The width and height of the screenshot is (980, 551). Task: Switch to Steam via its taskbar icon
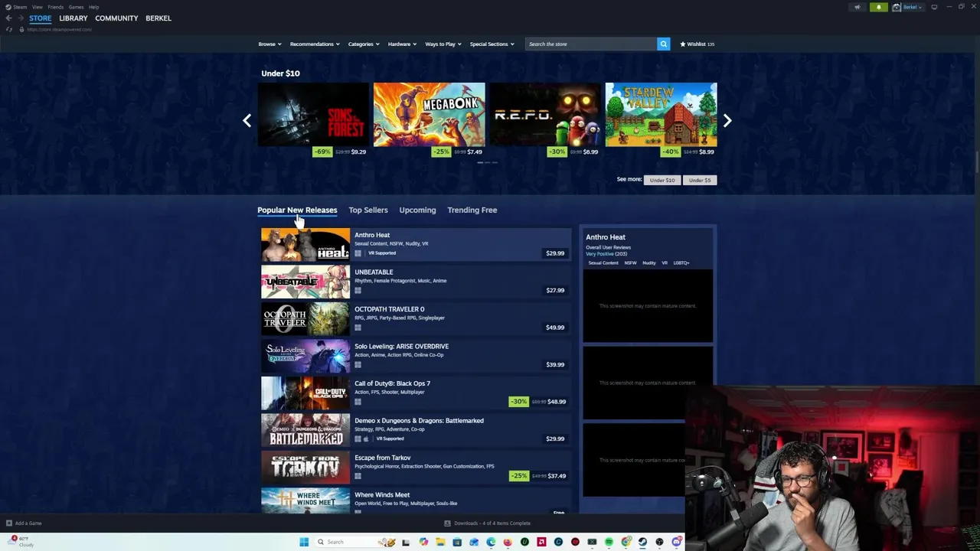(642, 542)
